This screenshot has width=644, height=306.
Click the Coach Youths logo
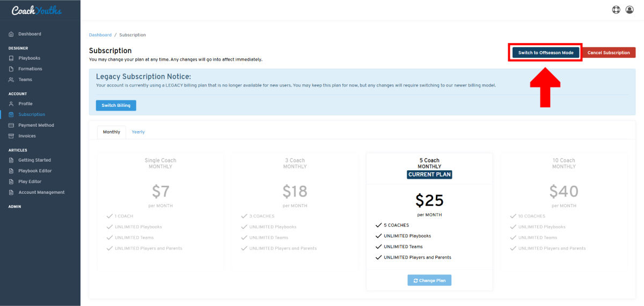pos(36,10)
